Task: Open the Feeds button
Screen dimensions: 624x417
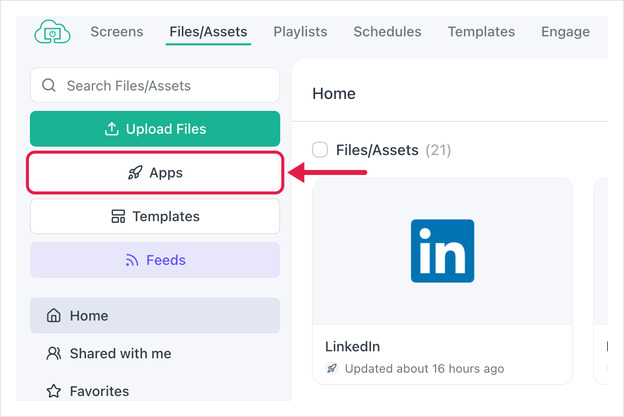Action: tap(155, 260)
